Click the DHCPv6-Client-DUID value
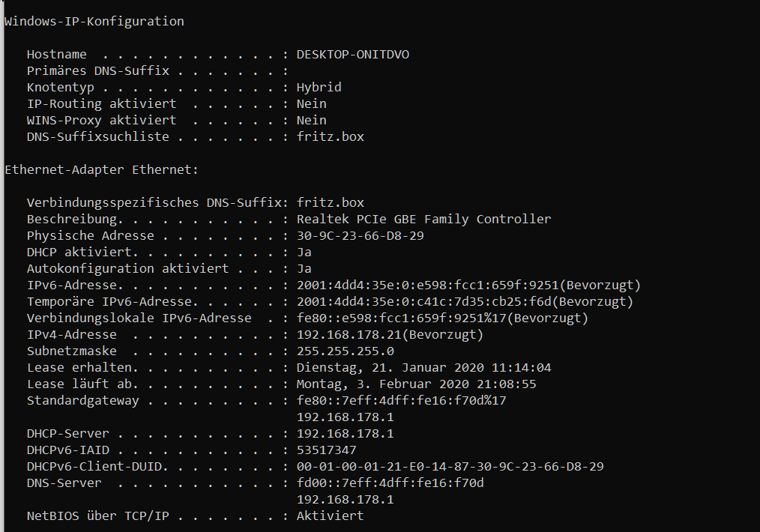760x532 pixels. point(450,466)
